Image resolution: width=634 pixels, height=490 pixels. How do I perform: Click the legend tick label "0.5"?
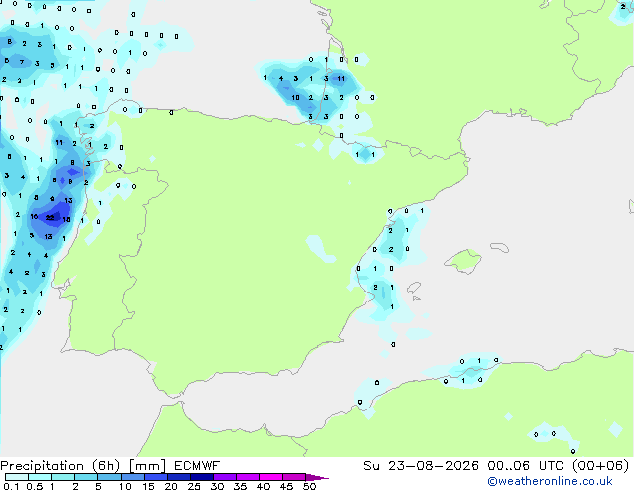[35, 486]
